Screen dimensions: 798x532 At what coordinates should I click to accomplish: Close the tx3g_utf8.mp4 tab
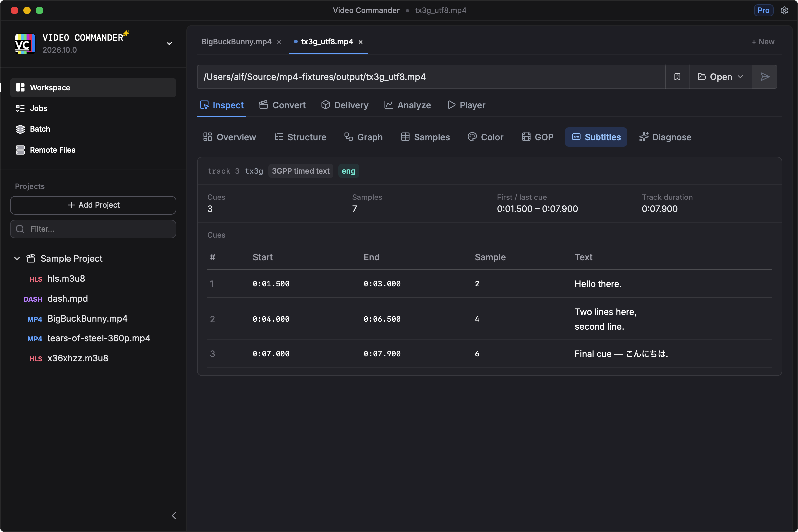361,42
